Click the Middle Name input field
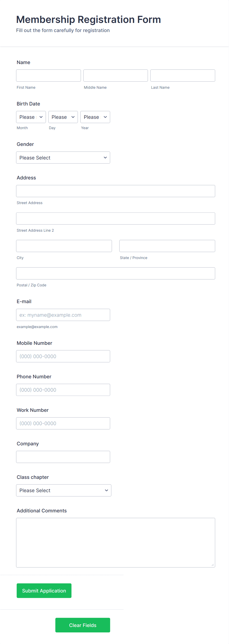 pyautogui.click(x=115, y=75)
